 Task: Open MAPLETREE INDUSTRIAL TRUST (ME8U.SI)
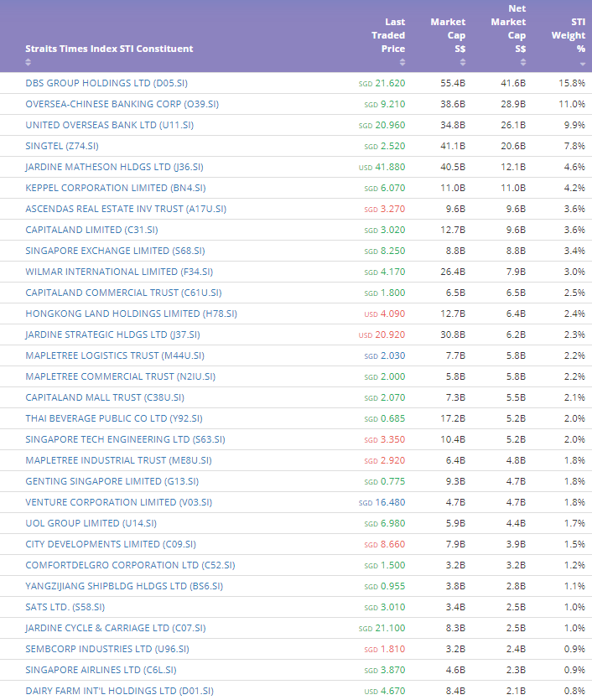point(118,461)
